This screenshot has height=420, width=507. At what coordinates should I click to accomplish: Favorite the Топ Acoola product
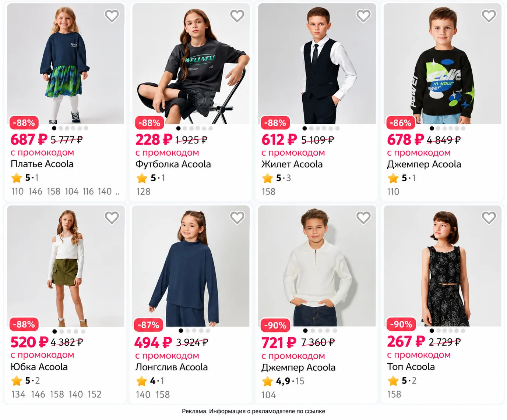[x=489, y=218]
